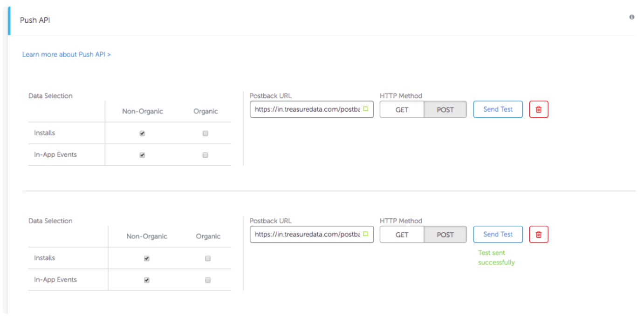Viewport: 644px width, 323px height.
Task: Uncheck Non-Organic Installs in first data selection
Action: click(x=142, y=133)
